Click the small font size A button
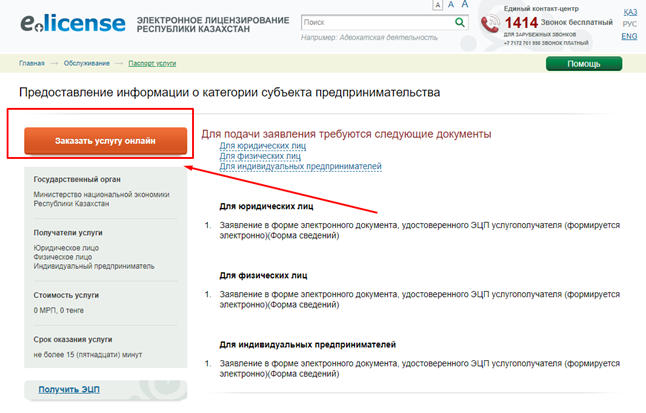 pos(438,5)
